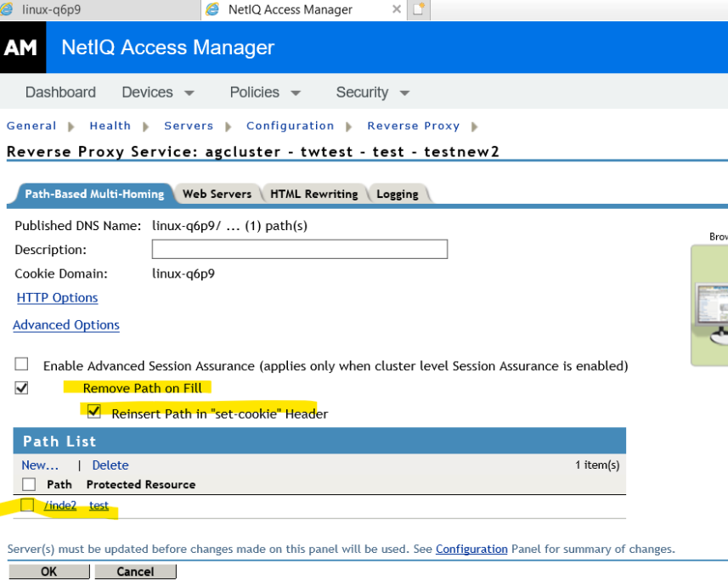The height and width of the screenshot is (586, 728).
Task: Open the /inde2 path link
Action: pyautogui.click(x=60, y=505)
